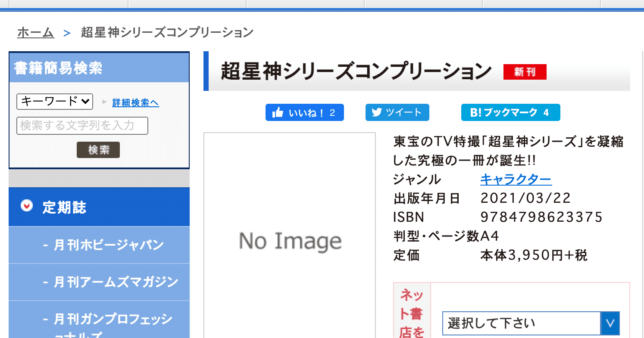The width and height of the screenshot is (644, 338).
Task: Open the キーワード search type dropdown
Action: pos(55,102)
